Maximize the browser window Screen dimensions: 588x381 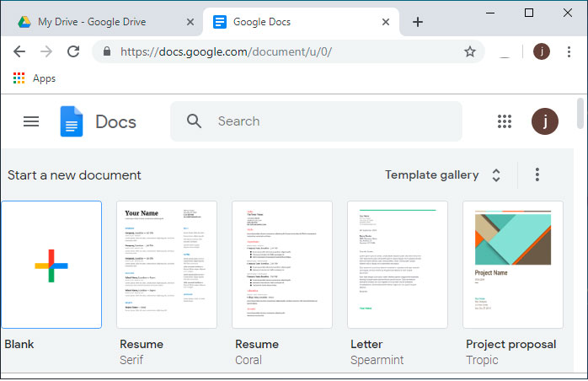click(x=529, y=13)
